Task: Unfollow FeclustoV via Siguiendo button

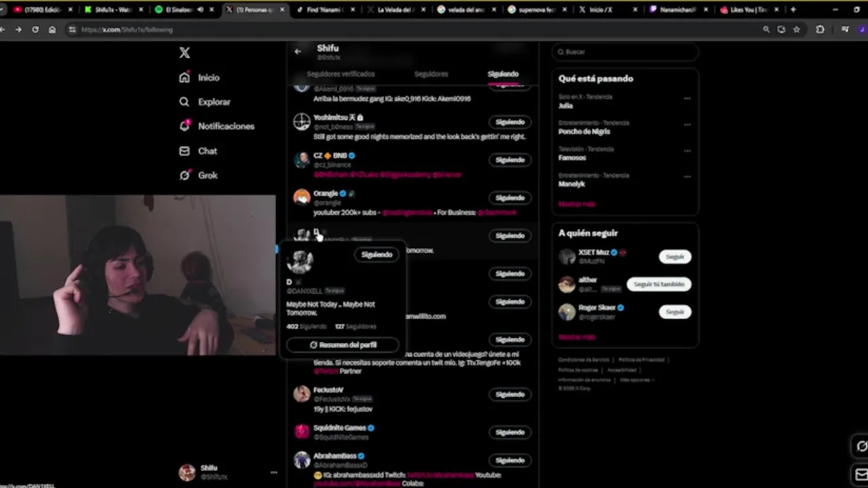Action: (510, 394)
